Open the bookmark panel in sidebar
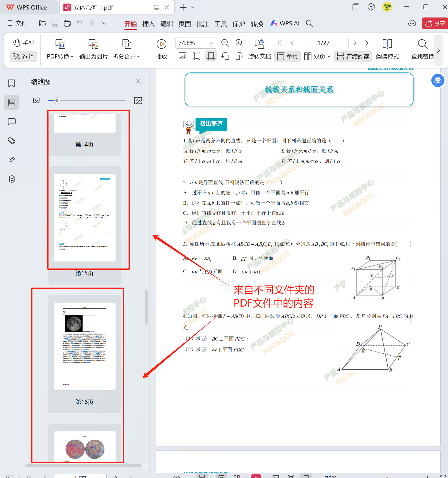Screen dimensions: 448x478 (11, 83)
